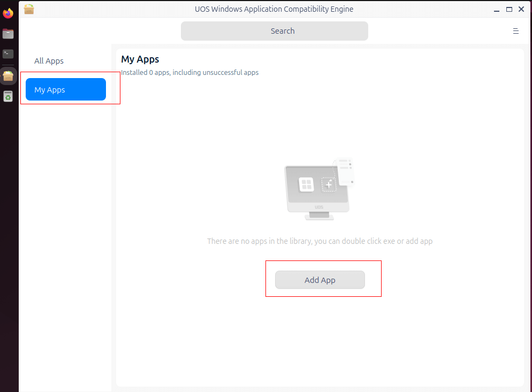Image resolution: width=532 pixels, height=392 pixels.
Task: Click 'There are no apps in the library' message
Action: (x=320, y=241)
